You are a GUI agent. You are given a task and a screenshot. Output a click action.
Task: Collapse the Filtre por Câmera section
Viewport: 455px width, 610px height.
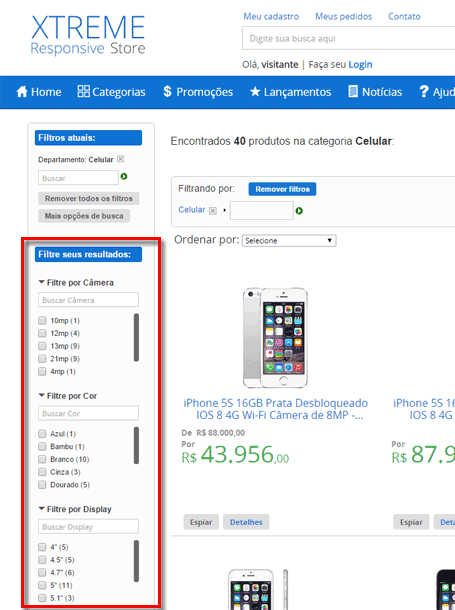point(41,282)
